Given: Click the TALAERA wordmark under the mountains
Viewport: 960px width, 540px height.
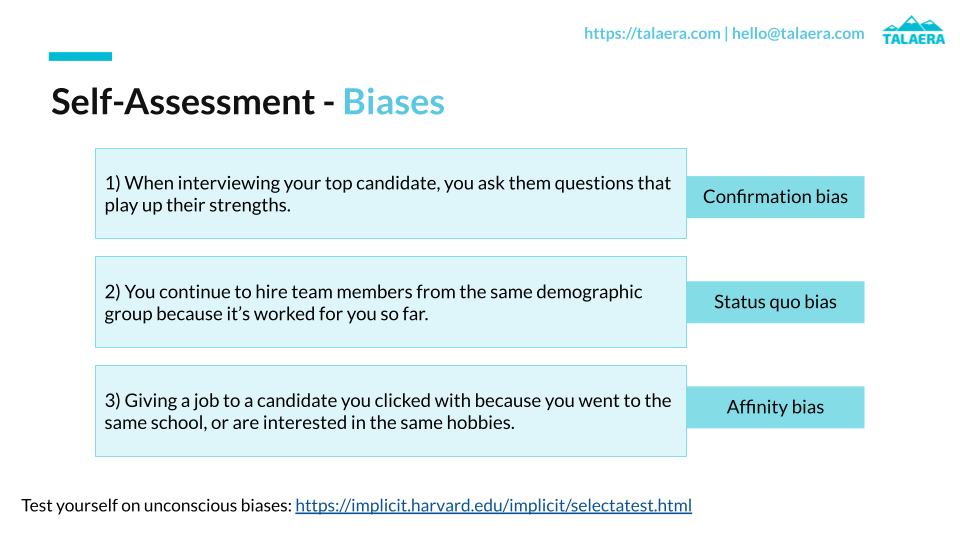Looking at the screenshot, I should pyautogui.click(x=913, y=39).
